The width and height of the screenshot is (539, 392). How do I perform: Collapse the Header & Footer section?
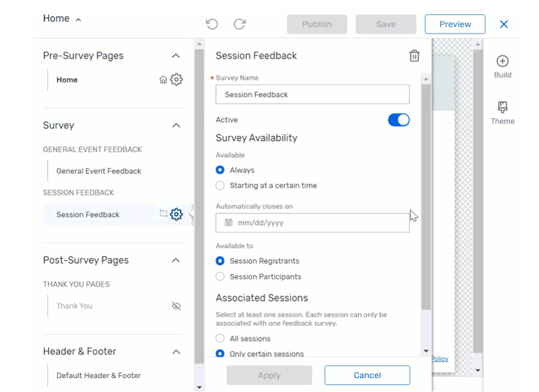coord(176,351)
